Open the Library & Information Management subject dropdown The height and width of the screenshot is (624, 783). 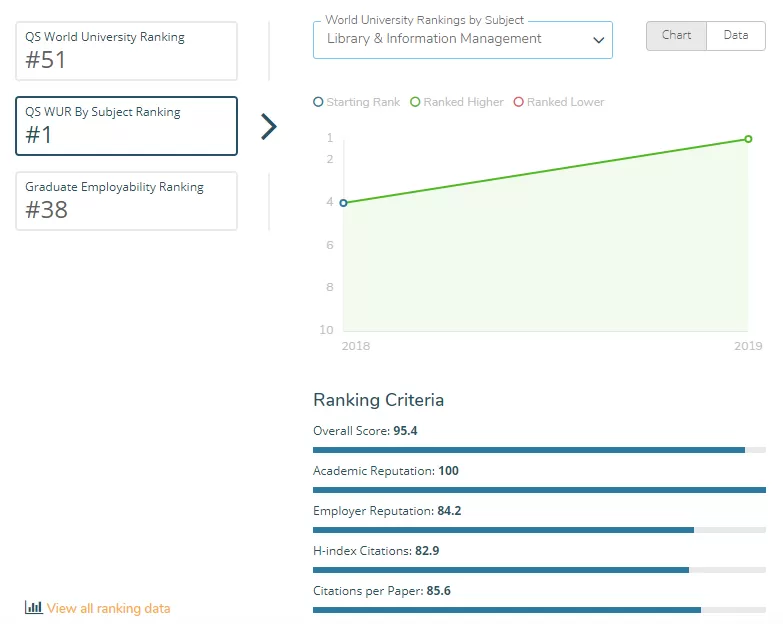462,40
